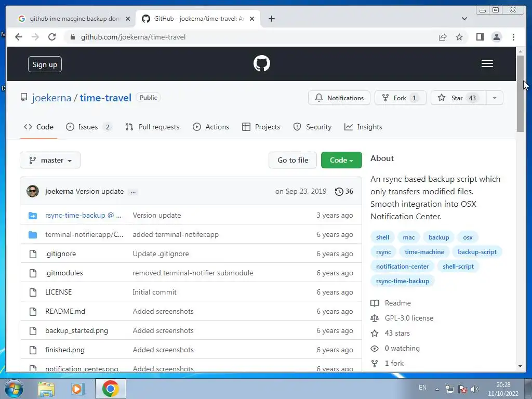The width and height of the screenshot is (532, 399).
Task: Open the Issues tab
Action: coord(88,127)
